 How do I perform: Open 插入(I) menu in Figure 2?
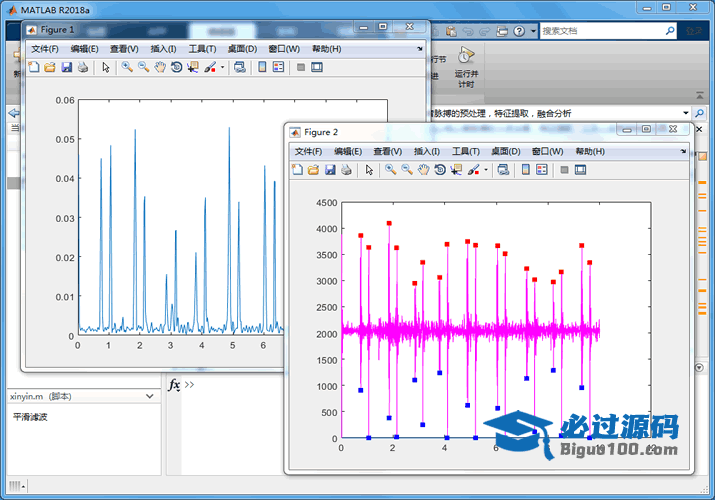[x=427, y=151]
